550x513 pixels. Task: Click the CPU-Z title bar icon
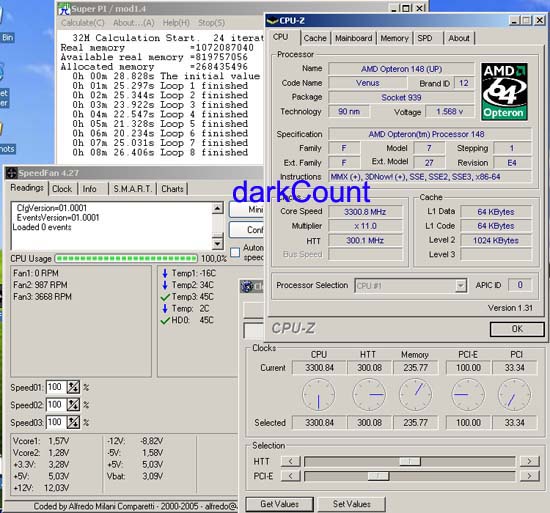[272, 21]
